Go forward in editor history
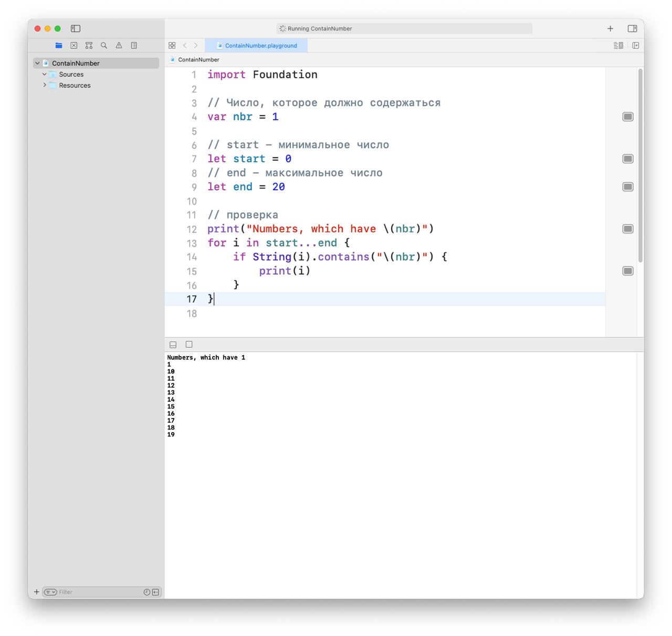The width and height of the screenshot is (672, 636). pos(196,46)
